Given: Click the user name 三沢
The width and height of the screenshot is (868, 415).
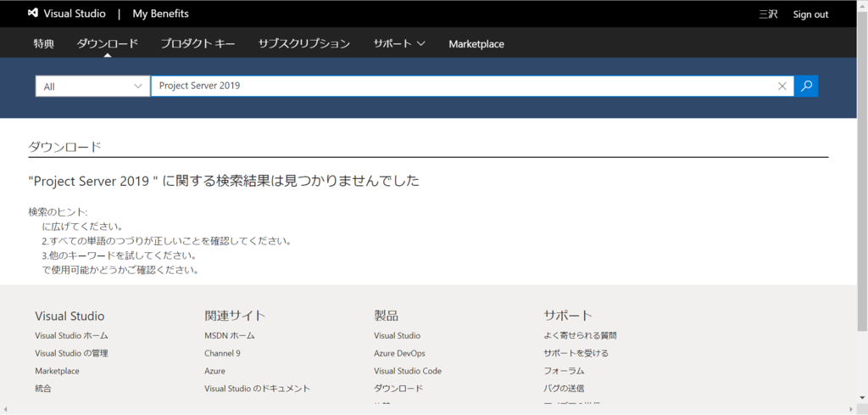Looking at the screenshot, I should pos(768,14).
